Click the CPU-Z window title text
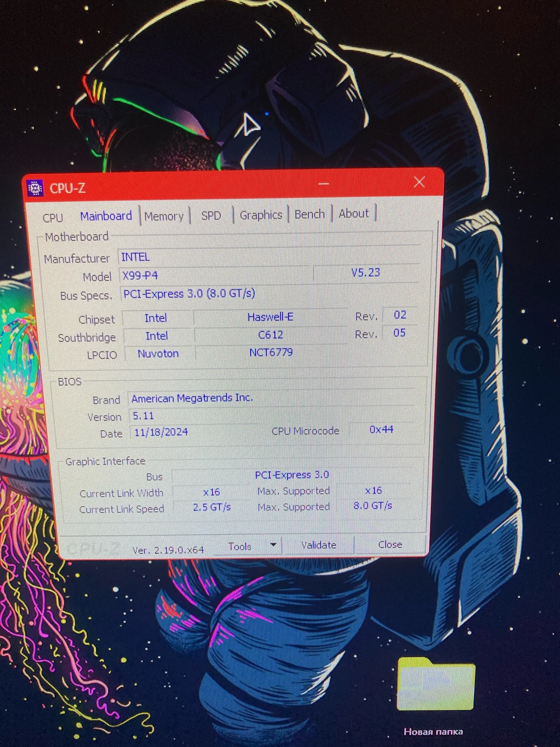The width and height of the screenshot is (560, 747). coord(68,188)
